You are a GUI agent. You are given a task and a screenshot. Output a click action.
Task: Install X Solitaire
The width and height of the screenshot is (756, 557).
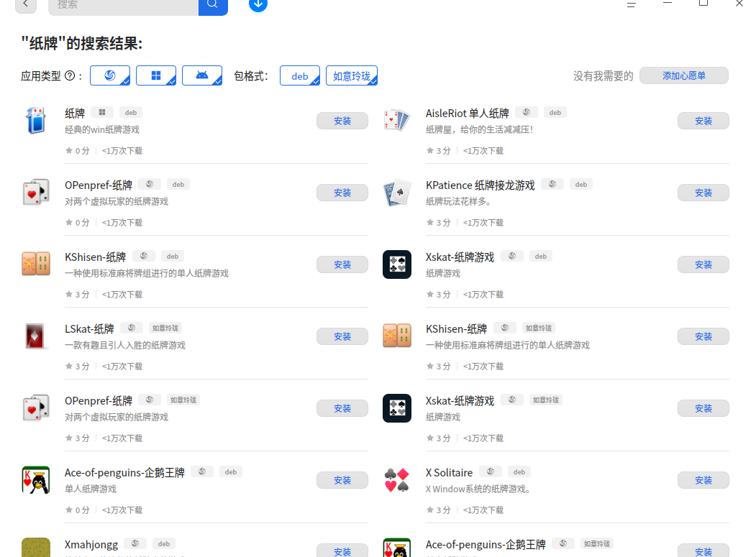tap(703, 480)
